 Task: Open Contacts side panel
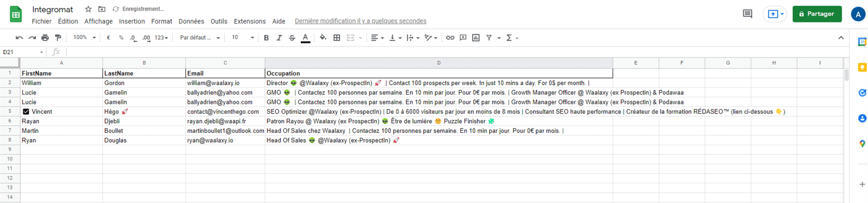tap(862, 118)
